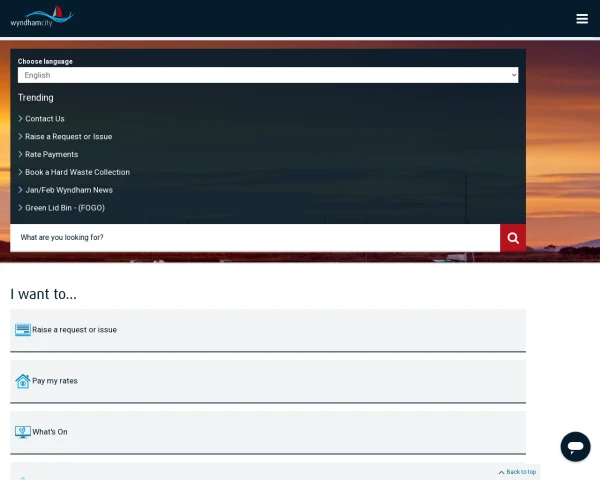Image resolution: width=600 pixels, height=480 pixels.
Task: Select the 'Pay my rates' card
Action: click(268, 382)
